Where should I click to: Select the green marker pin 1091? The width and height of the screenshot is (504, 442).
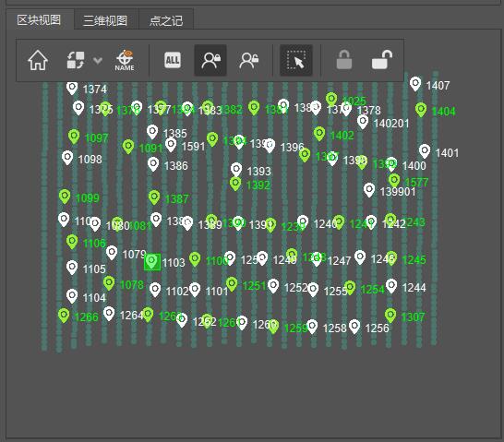point(128,147)
